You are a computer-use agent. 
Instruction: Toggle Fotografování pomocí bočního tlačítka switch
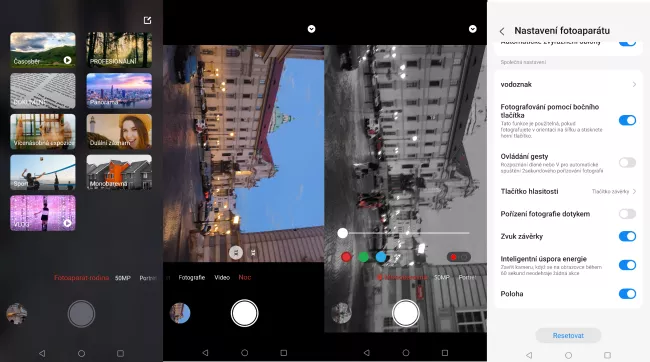627,120
